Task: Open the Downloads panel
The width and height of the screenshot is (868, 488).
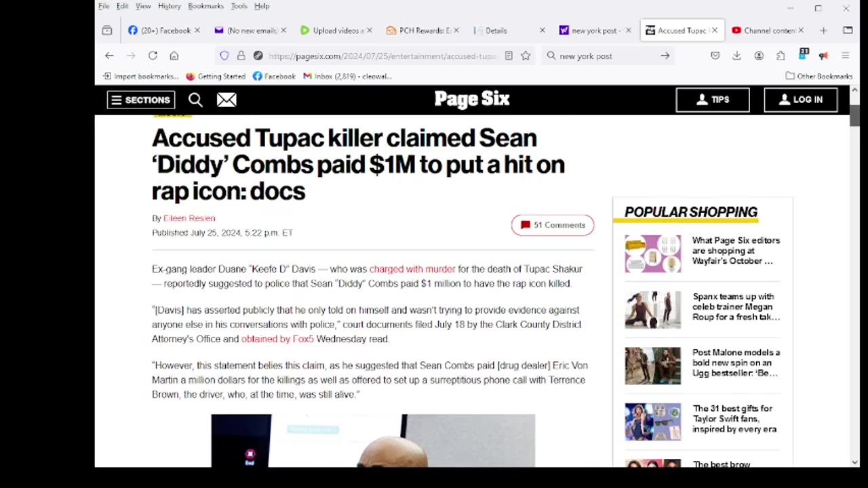Action: 736,56
